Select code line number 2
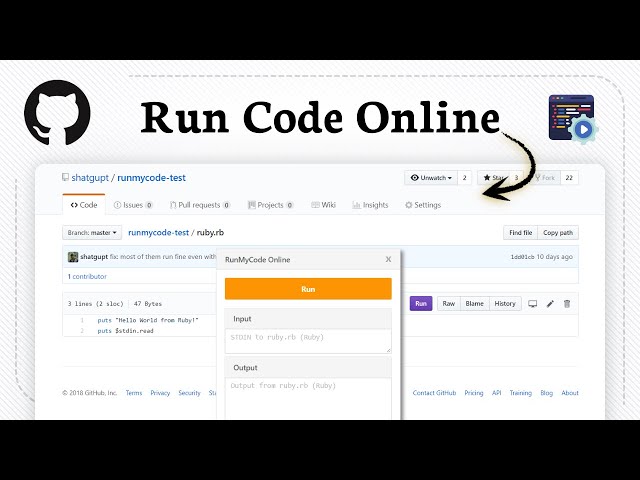Image resolution: width=640 pixels, height=480 pixels. point(82,331)
